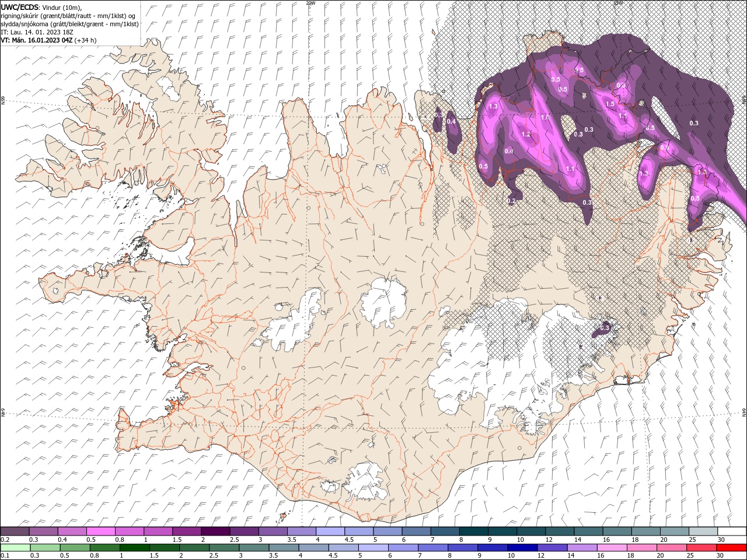Click the '1.2' precipitation value on the map
This screenshot has width=747, height=560.
click(526, 134)
